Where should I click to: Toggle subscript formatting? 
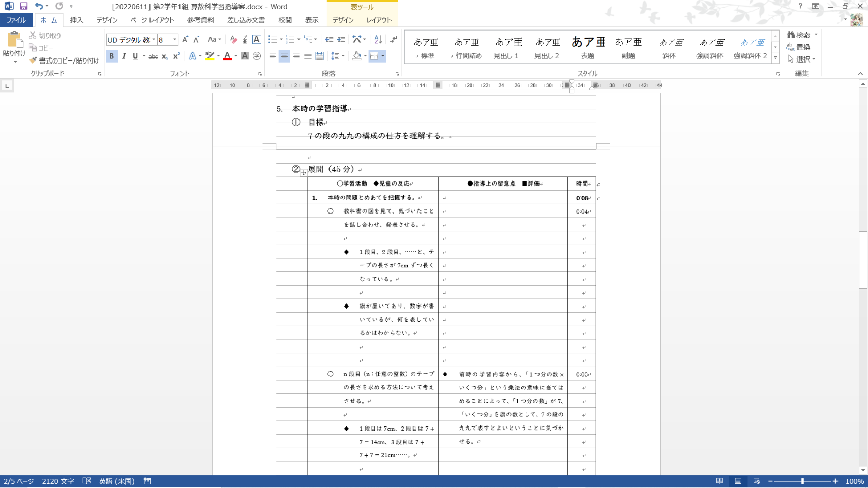point(165,56)
